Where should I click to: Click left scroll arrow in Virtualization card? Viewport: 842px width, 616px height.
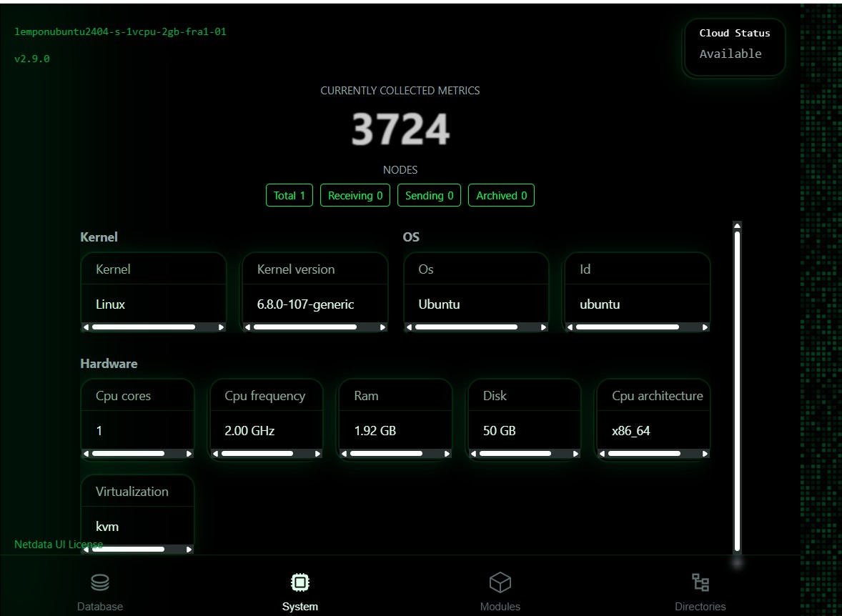point(86,550)
